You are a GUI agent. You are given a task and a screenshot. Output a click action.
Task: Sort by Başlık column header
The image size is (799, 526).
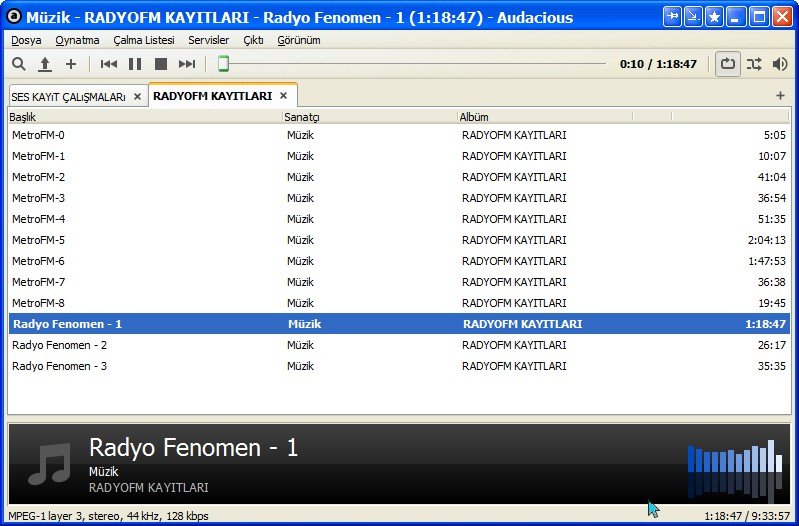[145, 117]
